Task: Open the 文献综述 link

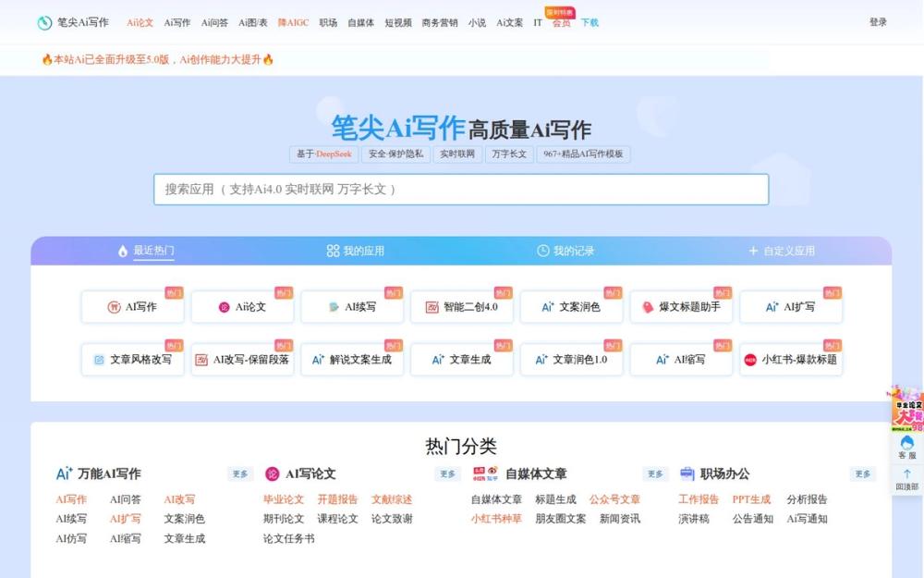Action: tap(392, 499)
